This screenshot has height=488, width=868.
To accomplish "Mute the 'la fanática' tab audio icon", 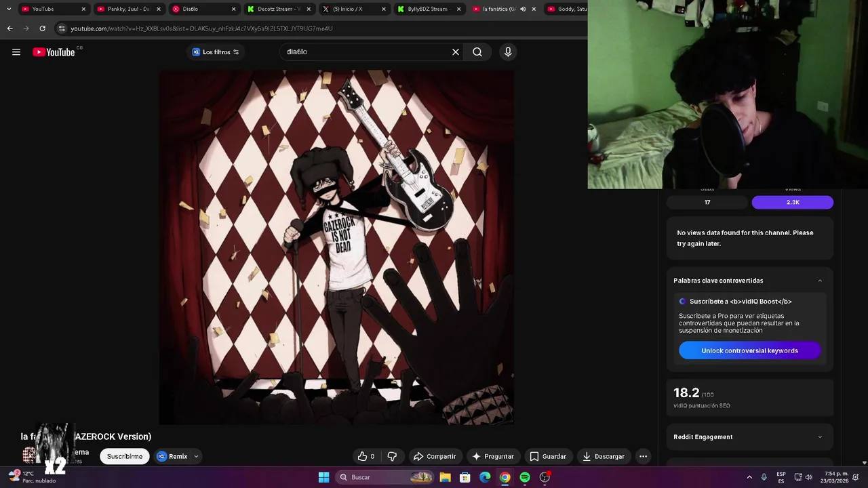I will [523, 9].
